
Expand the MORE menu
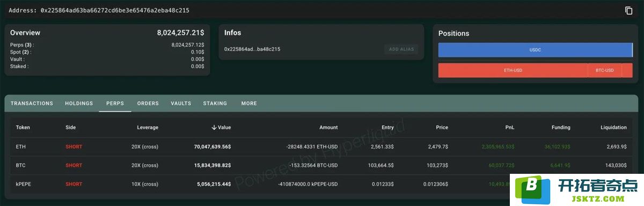click(249, 104)
